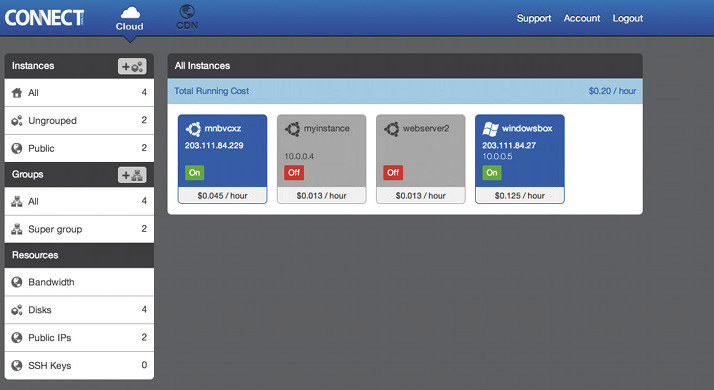Image resolution: width=714 pixels, height=390 pixels.
Task: Open Public IPs resource row
Action: click(79, 338)
